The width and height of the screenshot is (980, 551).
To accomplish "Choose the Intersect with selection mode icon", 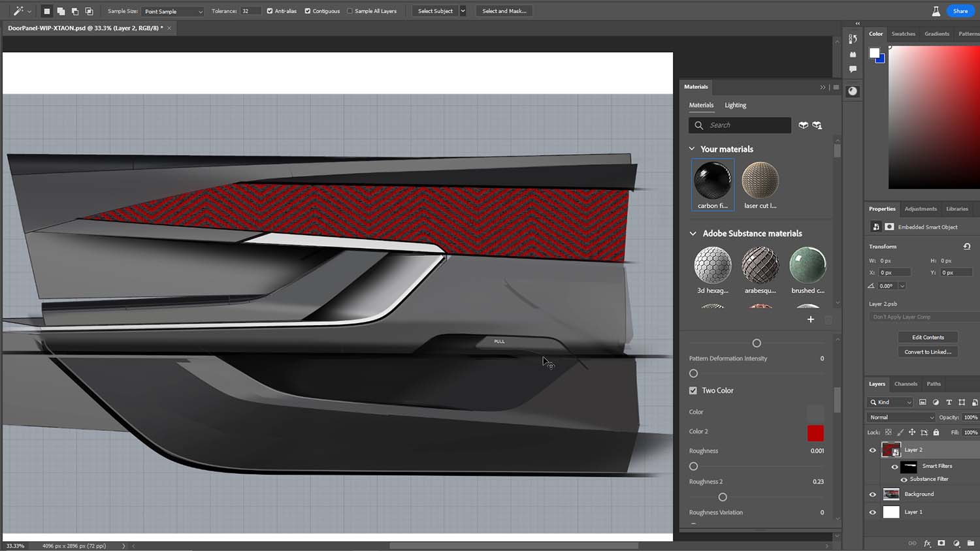I will pyautogui.click(x=90, y=11).
